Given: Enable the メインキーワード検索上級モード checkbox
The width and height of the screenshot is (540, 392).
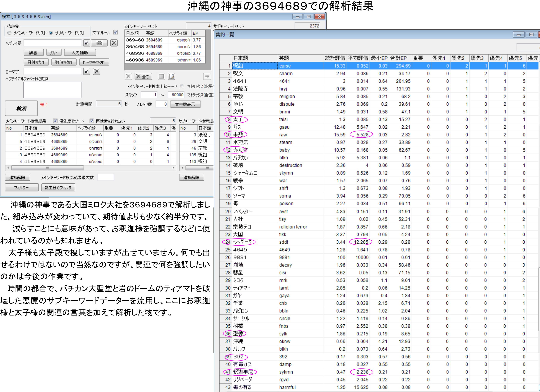Looking at the screenshot, I should 182,86.
